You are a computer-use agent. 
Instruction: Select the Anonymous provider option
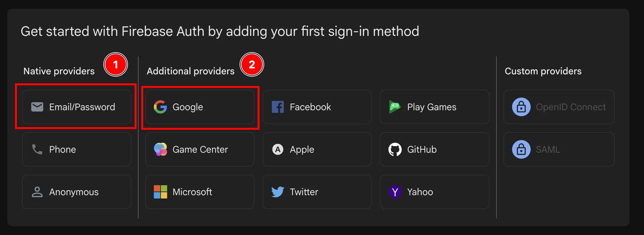[x=76, y=192]
